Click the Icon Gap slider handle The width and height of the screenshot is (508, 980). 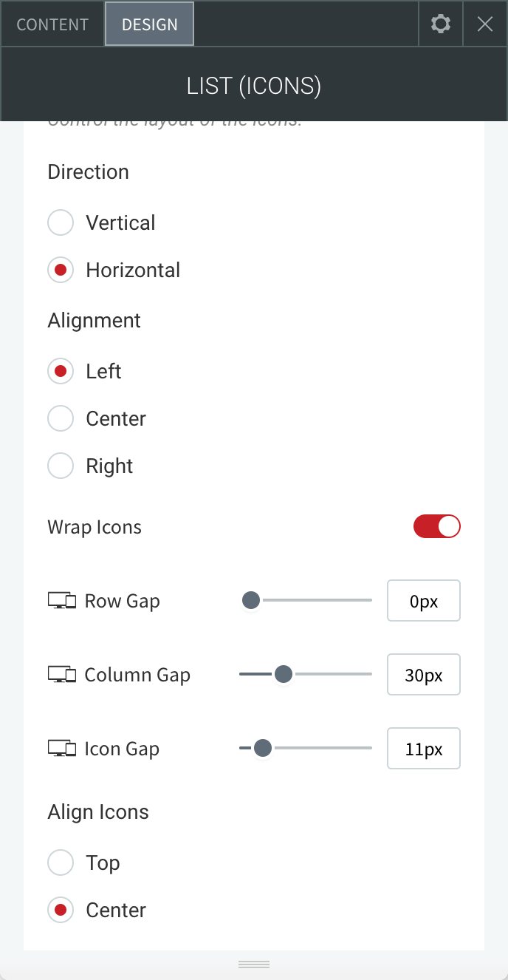(263, 748)
